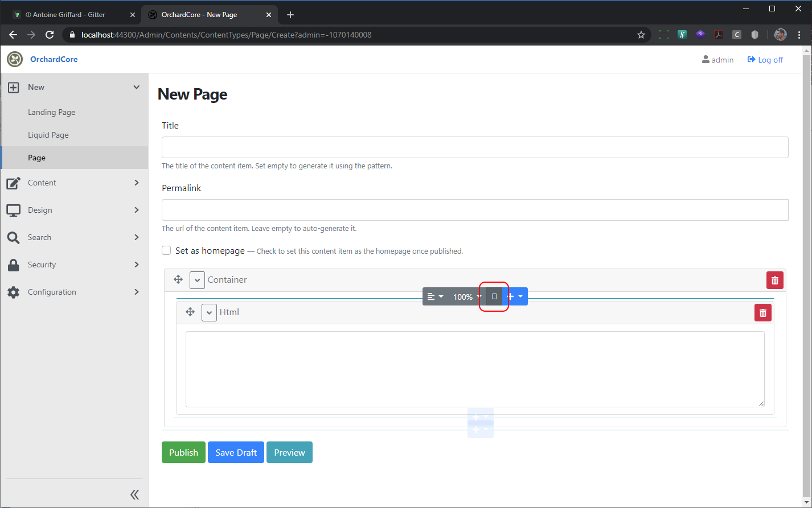812x508 pixels.
Task: Click inside the Title input field
Action: coord(475,147)
